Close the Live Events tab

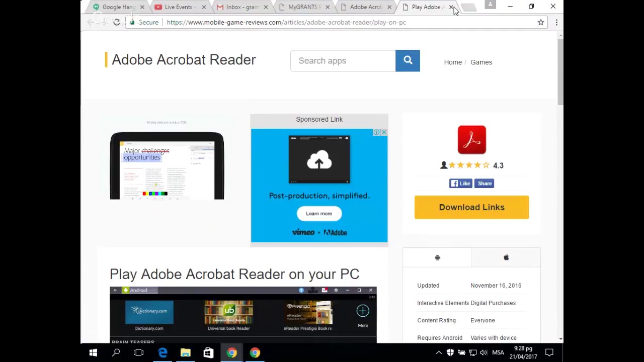point(204,7)
